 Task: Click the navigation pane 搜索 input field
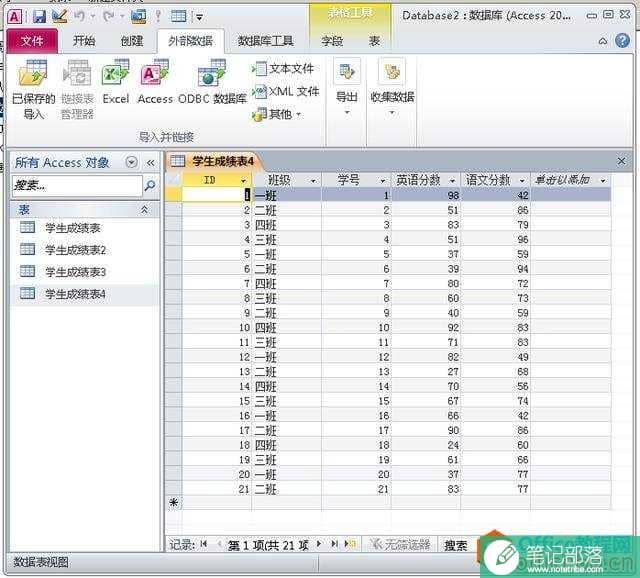click(77, 186)
